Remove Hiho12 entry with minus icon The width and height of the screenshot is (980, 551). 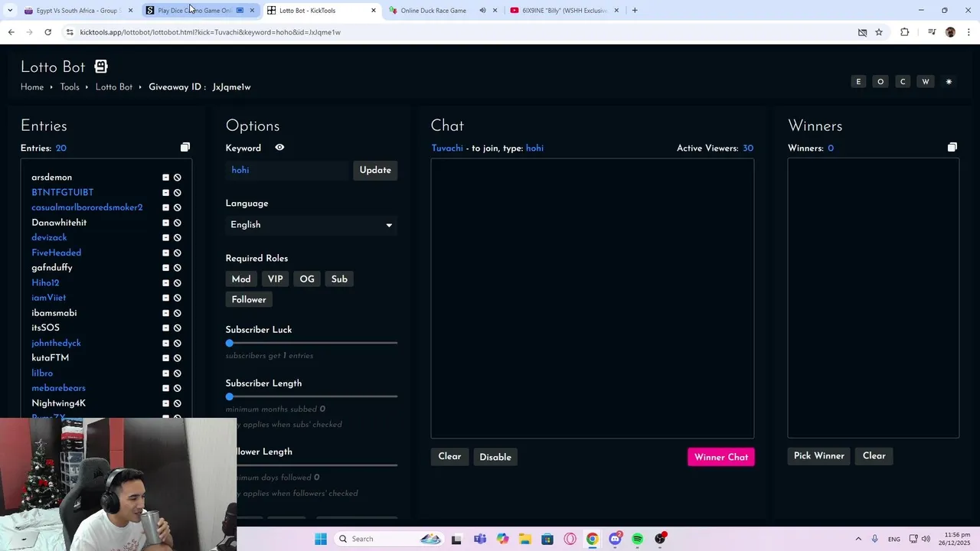165,283
